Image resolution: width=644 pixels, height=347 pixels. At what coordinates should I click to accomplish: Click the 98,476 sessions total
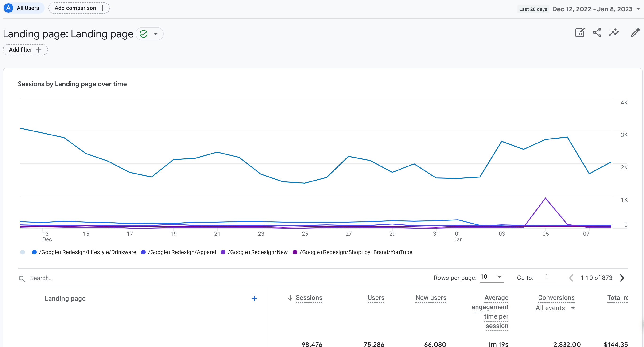point(312,344)
